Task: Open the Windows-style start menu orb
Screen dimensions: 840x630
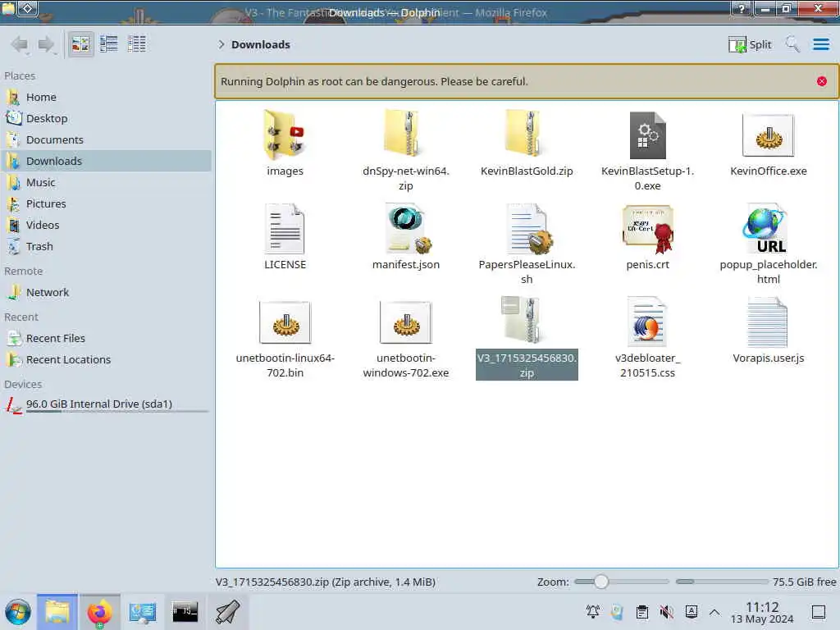Action: 18,612
